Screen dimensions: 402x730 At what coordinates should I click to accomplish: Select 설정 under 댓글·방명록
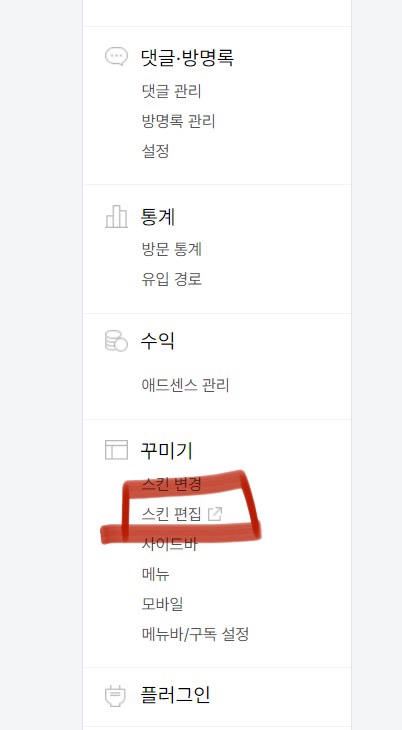click(156, 151)
